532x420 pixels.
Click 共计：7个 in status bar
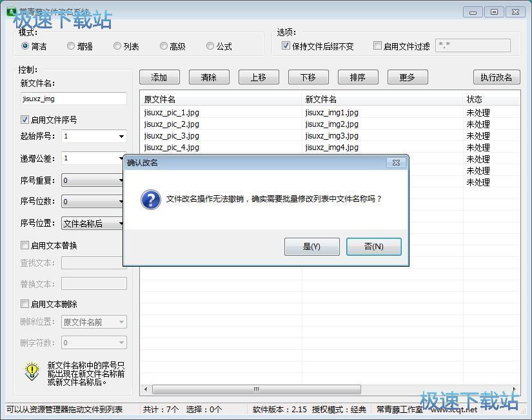click(x=161, y=410)
